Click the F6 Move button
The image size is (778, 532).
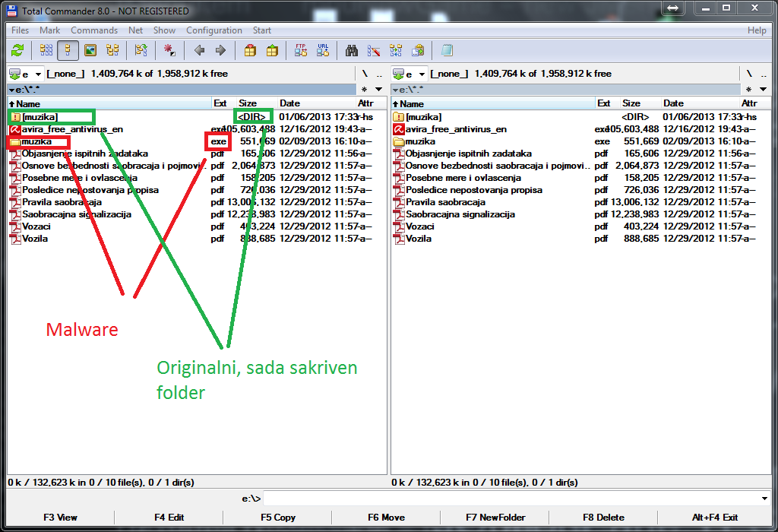click(x=386, y=517)
